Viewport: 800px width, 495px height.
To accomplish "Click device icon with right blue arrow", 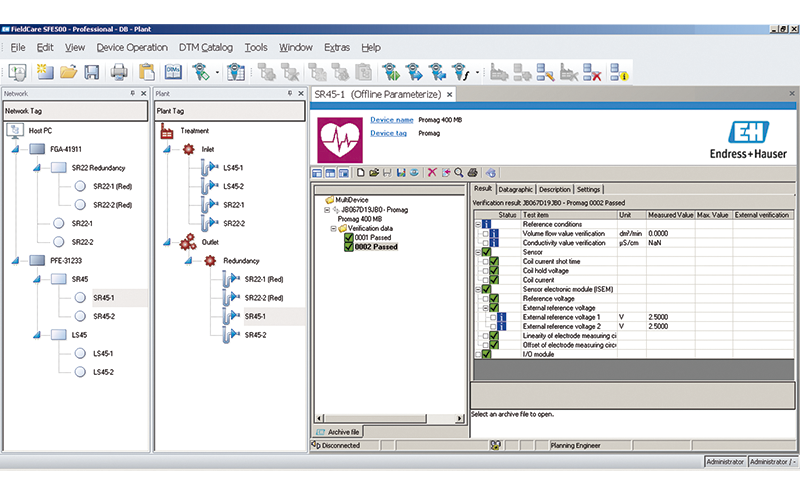I will point(414,72).
